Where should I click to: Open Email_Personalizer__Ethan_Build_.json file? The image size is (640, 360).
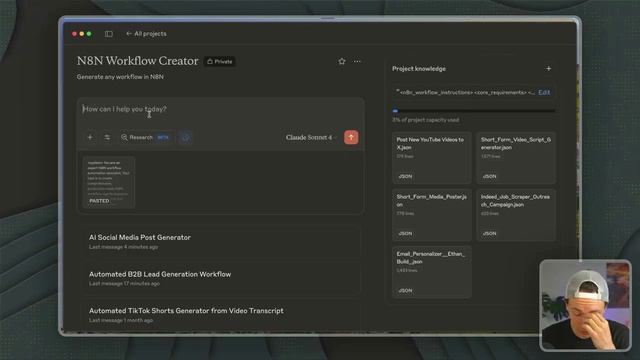pos(431,272)
